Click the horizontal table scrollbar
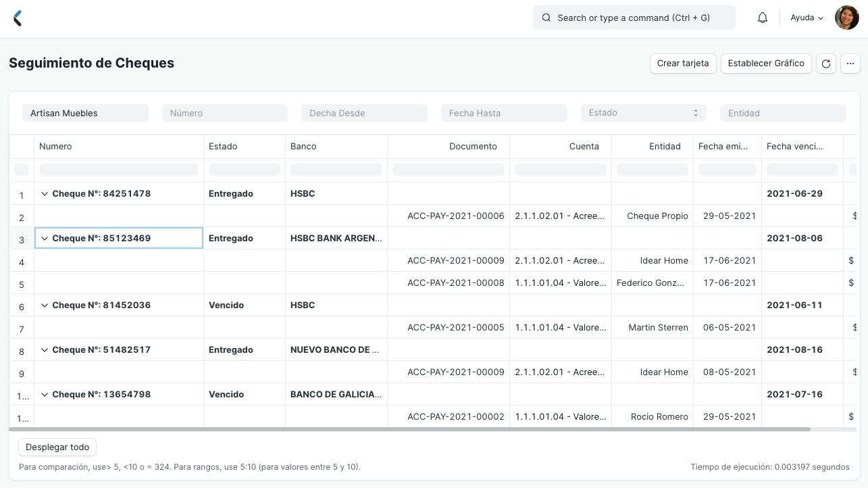The height and width of the screenshot is (488, 868). [409, 429]
